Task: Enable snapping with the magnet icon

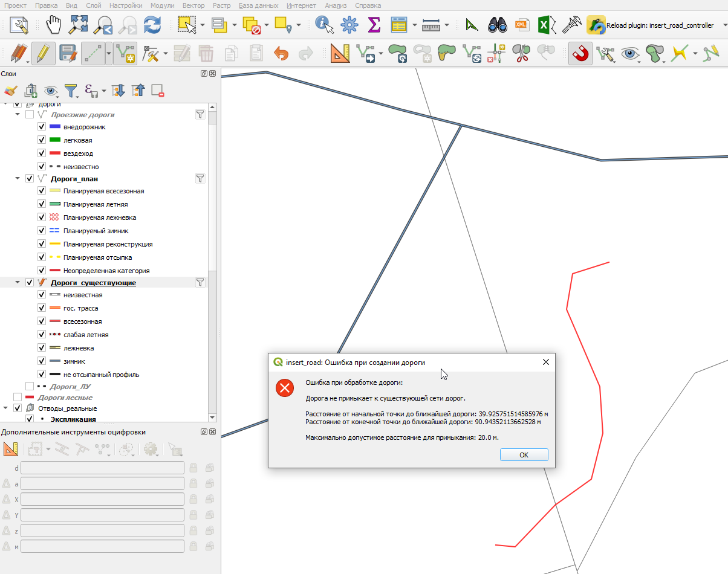Action: pos(580,54)
